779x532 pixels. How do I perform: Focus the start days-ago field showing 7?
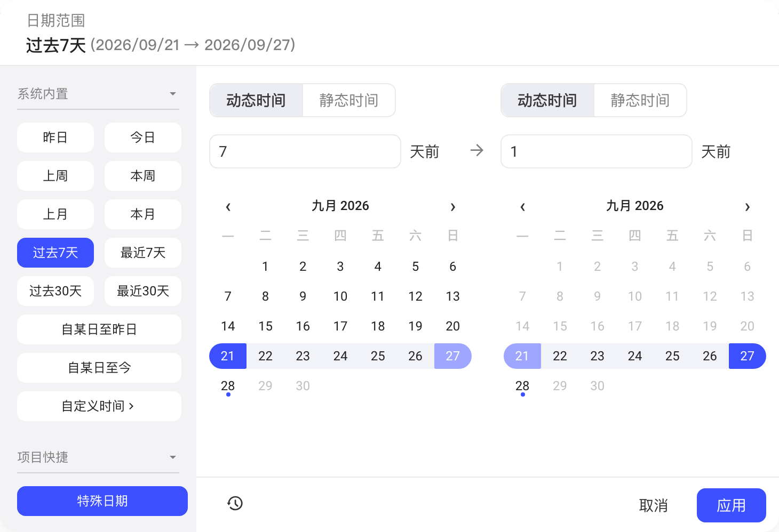tap(305, 151)
